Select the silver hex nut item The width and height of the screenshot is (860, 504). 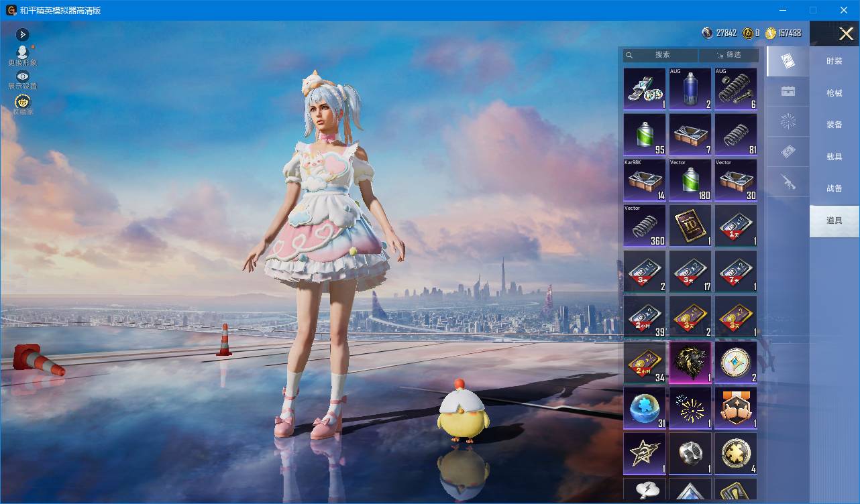tap(690, 453)
